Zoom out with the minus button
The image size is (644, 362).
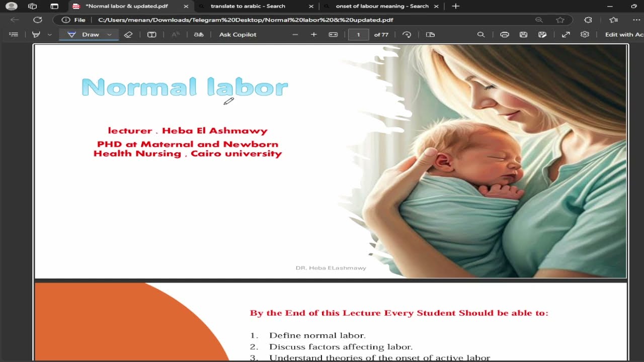pyautogui.click(x=295, y=35)
